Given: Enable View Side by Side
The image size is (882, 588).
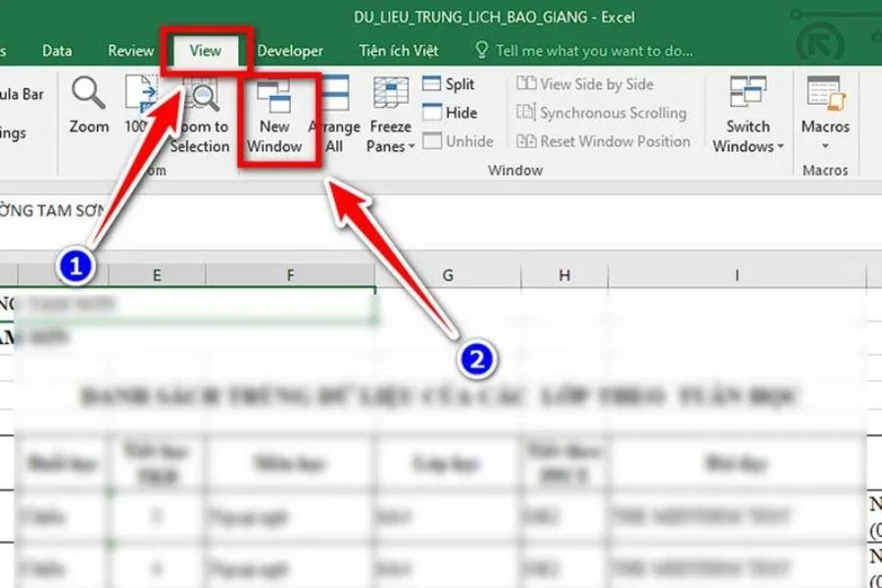Looking at the screenshot, I should tap(585, 84).
